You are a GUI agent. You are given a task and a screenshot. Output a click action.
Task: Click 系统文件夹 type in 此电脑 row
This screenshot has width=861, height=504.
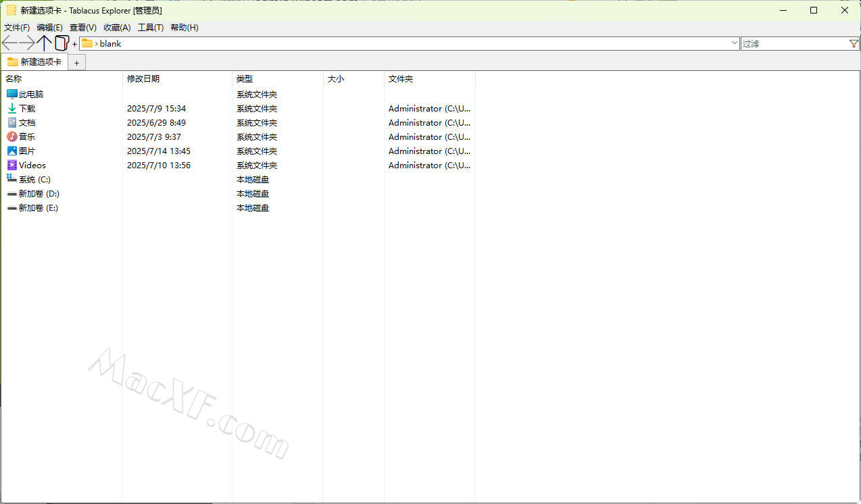[x=257, y=95]
